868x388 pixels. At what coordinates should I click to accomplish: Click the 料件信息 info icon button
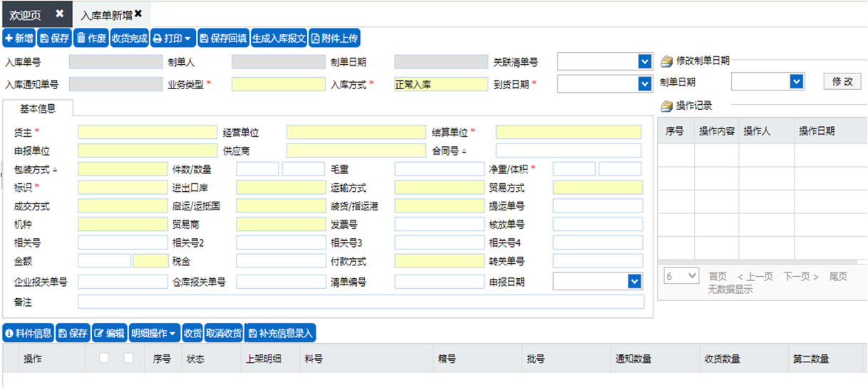click(9, 333)
